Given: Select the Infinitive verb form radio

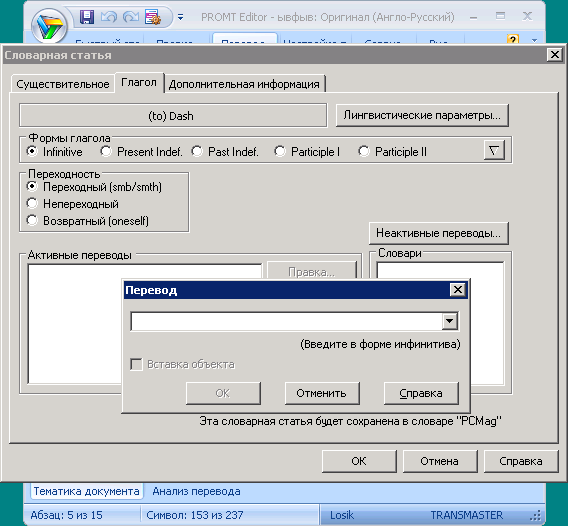Looking at the screenshot, I should click(55, 151).
